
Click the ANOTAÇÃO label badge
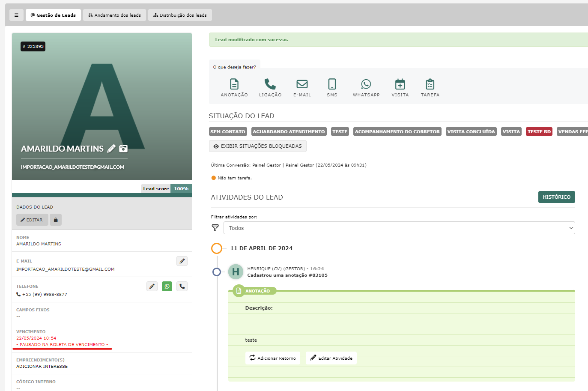click(x=254, y=291)
